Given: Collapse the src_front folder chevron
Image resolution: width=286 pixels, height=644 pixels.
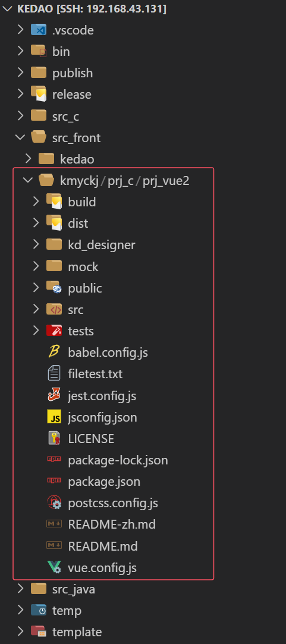Looking at the screenshot, I should pyautogui.click(x=20, y=137).
